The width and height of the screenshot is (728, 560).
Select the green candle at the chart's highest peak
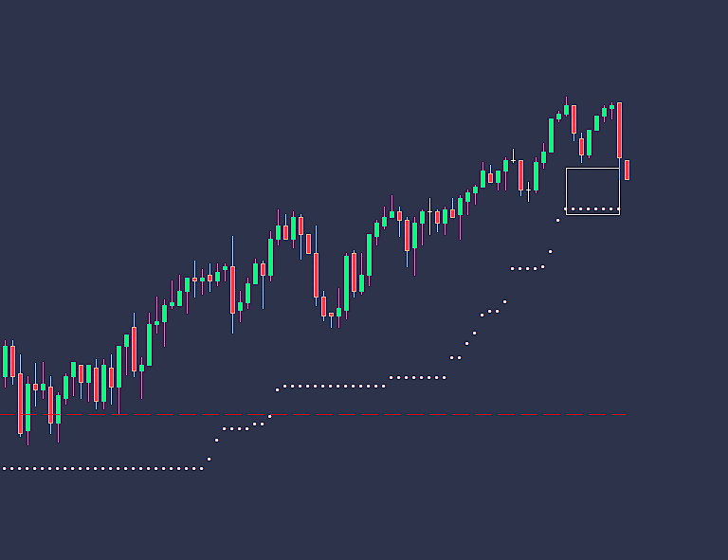tap(566, 110)
